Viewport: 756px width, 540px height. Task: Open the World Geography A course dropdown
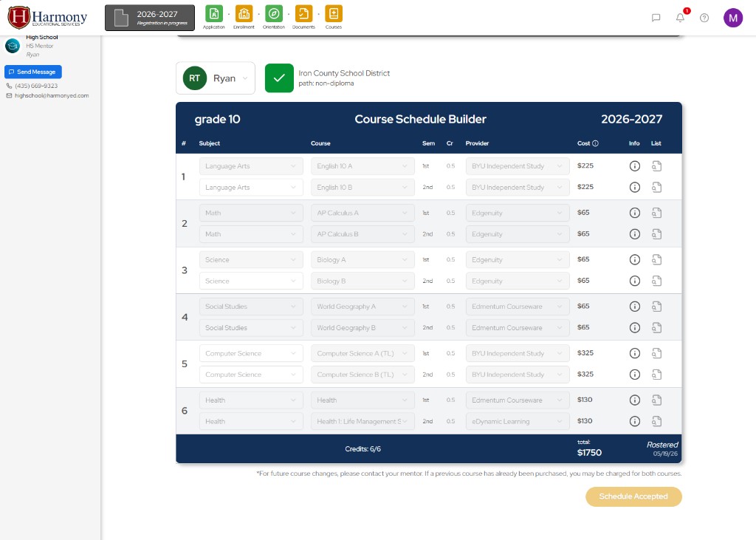[362, 307]
